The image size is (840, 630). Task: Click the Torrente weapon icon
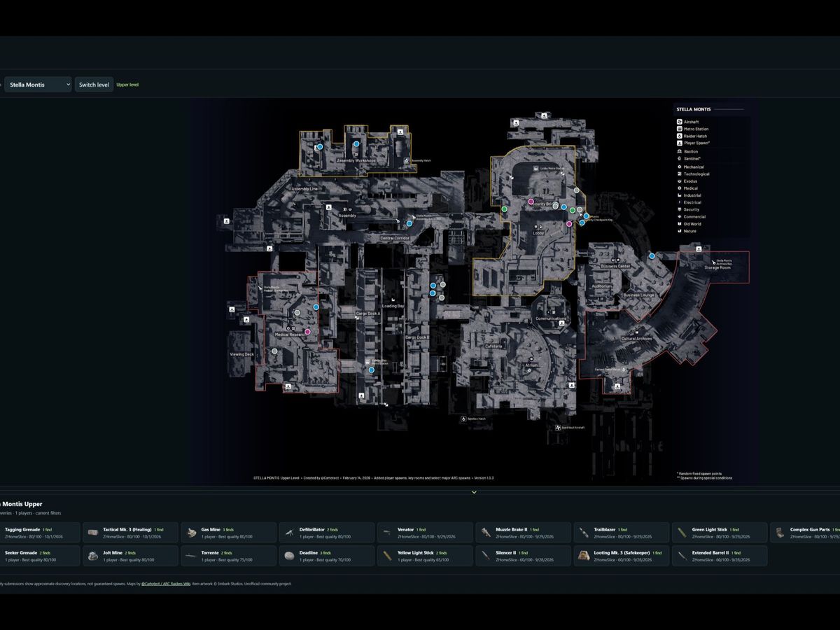[x=191, y=556]
